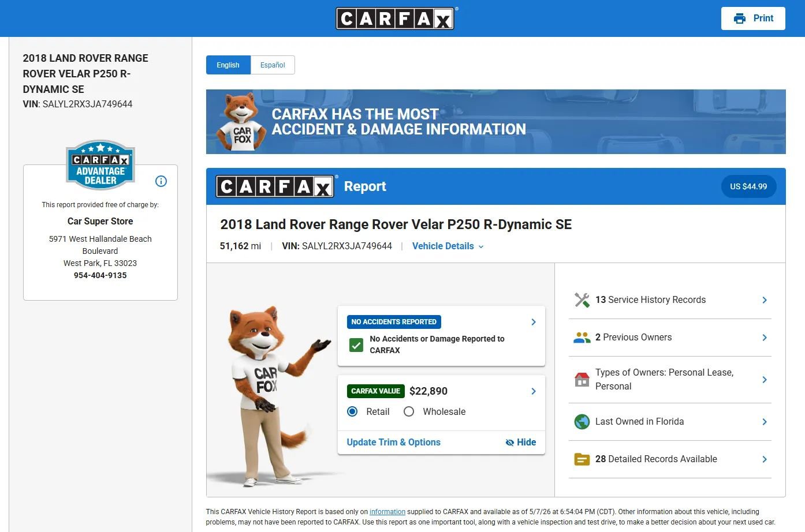Open the CARFAX Value card chevron
This screenshot has height=532, width=805.
click(x=534, y=391)
